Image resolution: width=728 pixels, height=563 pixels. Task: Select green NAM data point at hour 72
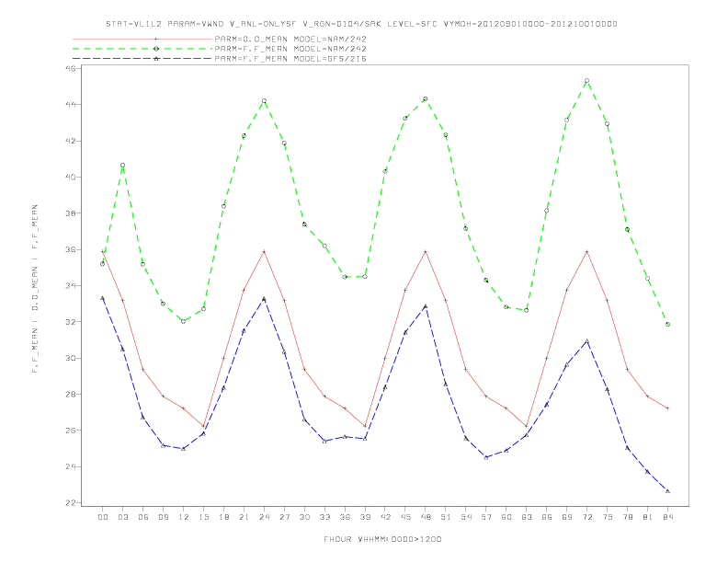pyautogui.click(x=586, y=81)
